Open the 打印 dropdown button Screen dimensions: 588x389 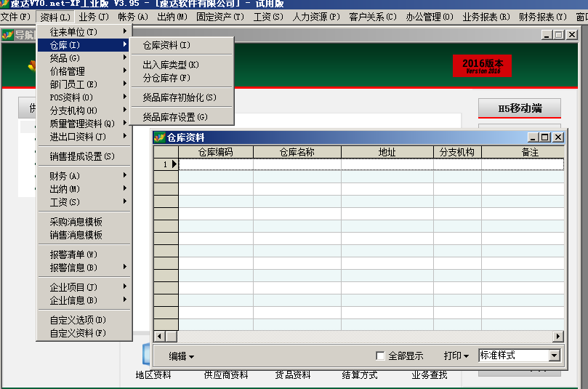[456, 356]
